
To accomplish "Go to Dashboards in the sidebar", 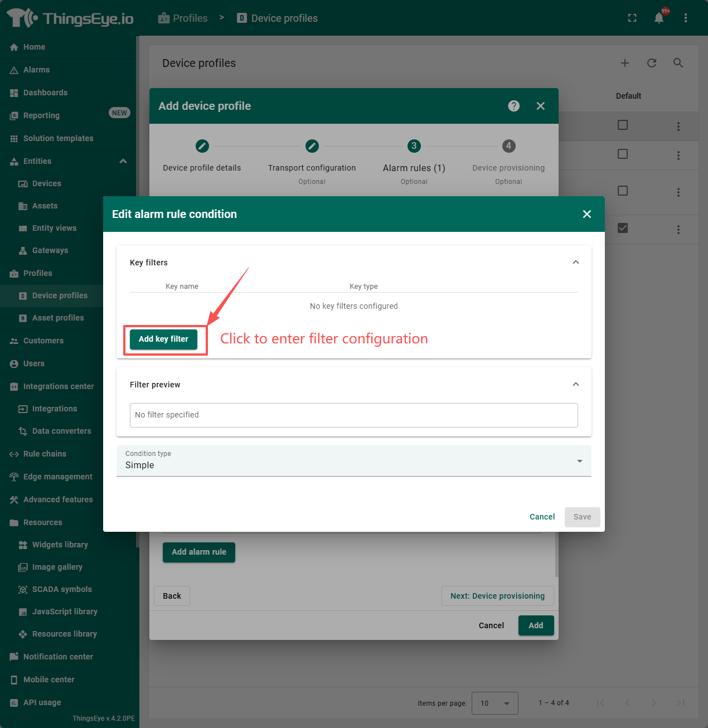I will tap(45, 93).
